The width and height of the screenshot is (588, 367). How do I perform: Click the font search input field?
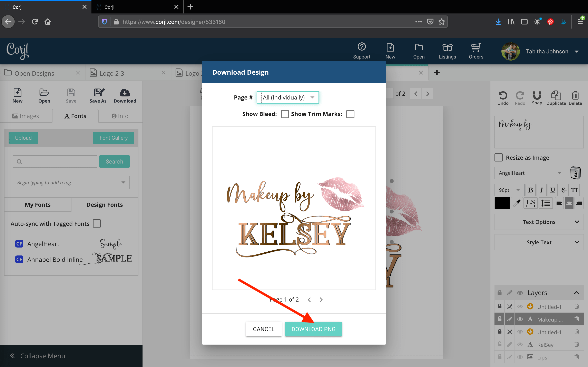point(55,161)
